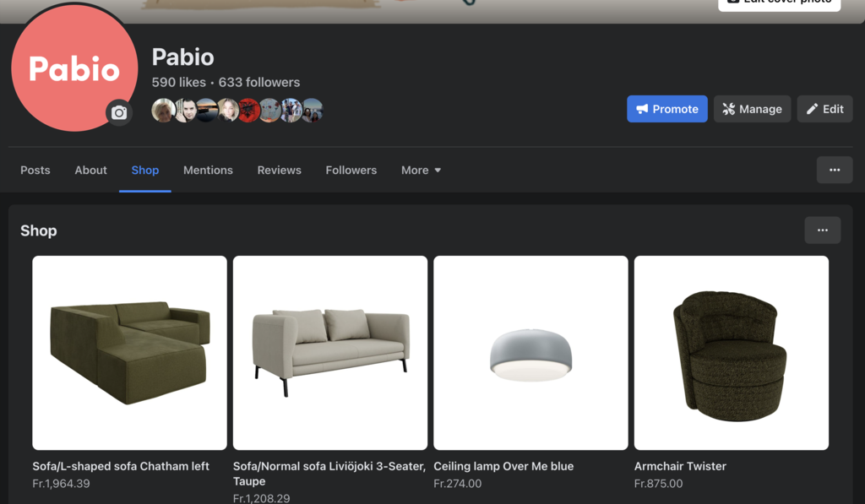Image resolution: width=865 pixels, height=504 pixels.
Task: Open the Followers tab
Action: tap(351, 170)
